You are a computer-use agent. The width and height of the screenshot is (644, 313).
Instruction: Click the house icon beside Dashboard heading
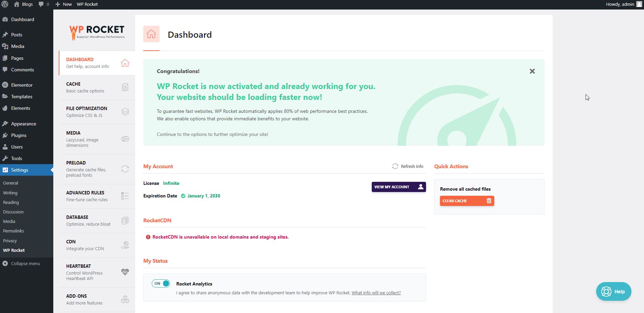pos(151,34)
